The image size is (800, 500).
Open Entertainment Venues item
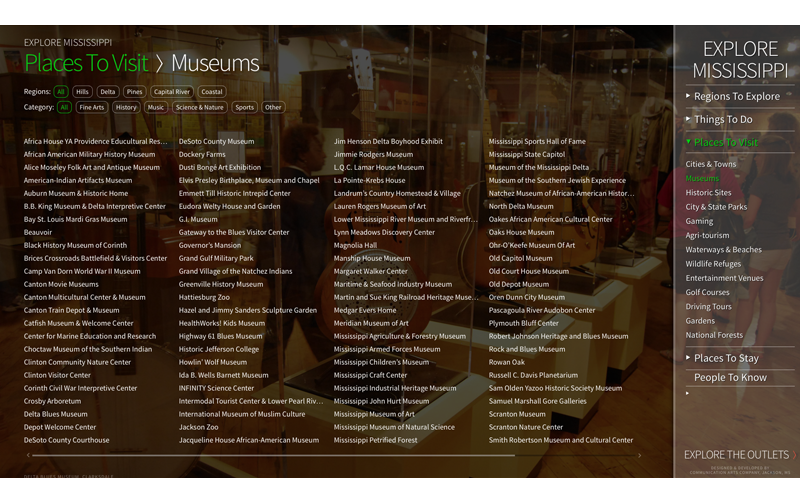pos(724,278)
